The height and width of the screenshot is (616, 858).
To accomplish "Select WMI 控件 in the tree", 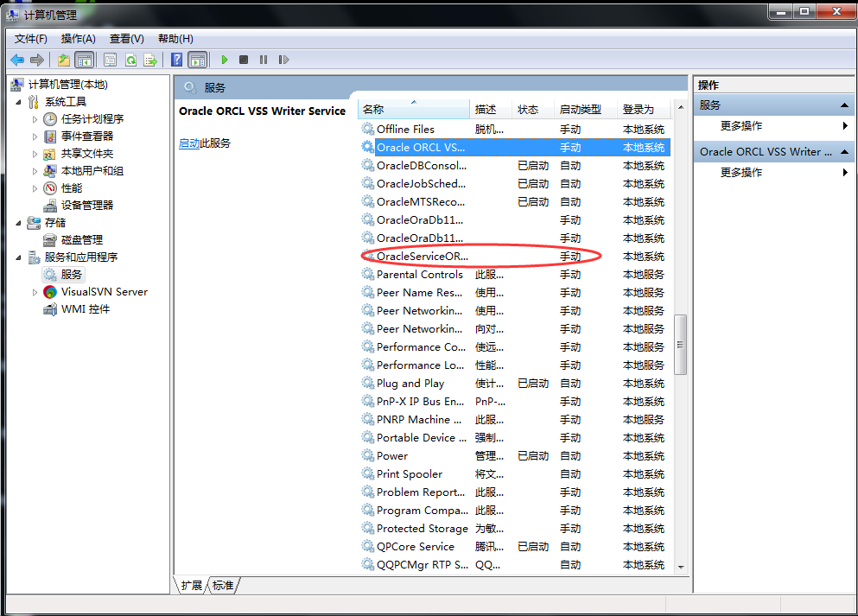I will coord(86,309).
